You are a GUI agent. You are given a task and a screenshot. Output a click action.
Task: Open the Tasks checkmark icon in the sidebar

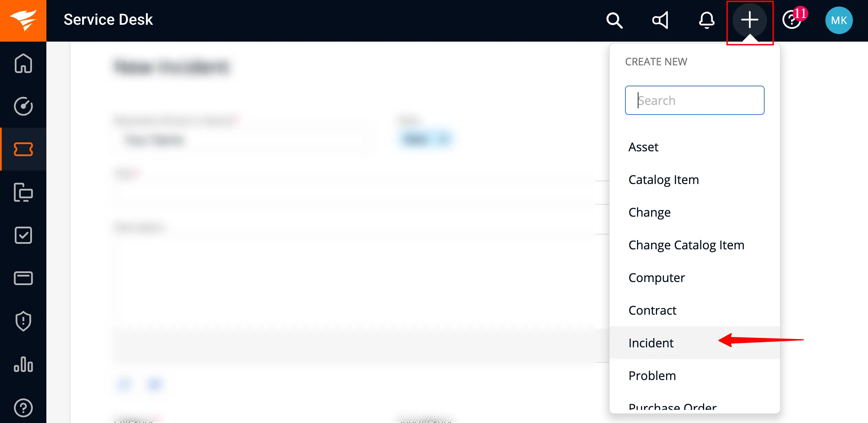pyautogui.click(x=23, y=235)
